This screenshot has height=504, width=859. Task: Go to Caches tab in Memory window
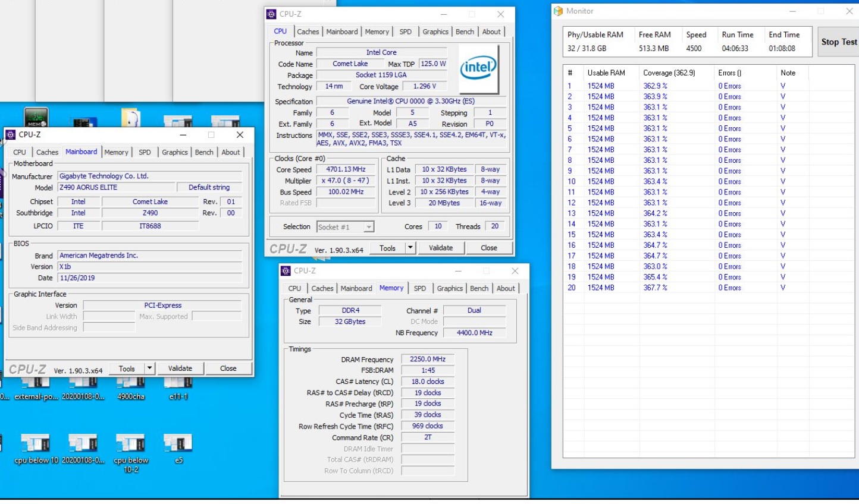[322, 289]
